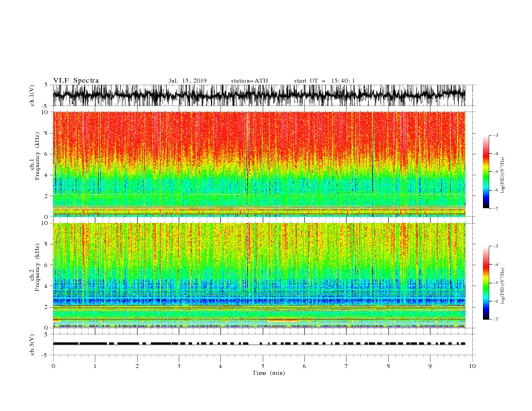
Task: Click the "ch.1(V)" waveform axis label
Action: pos(32,95)
